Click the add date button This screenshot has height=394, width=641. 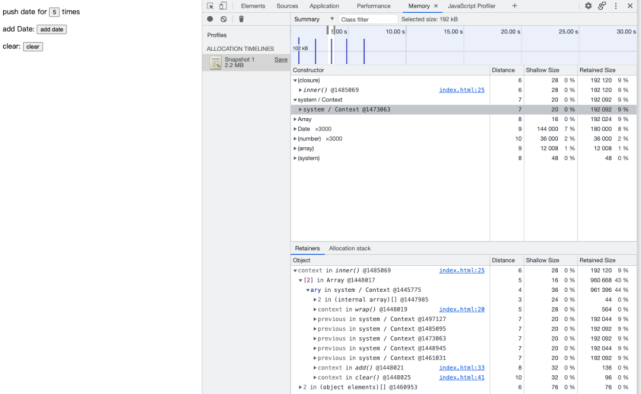(52, 29)
